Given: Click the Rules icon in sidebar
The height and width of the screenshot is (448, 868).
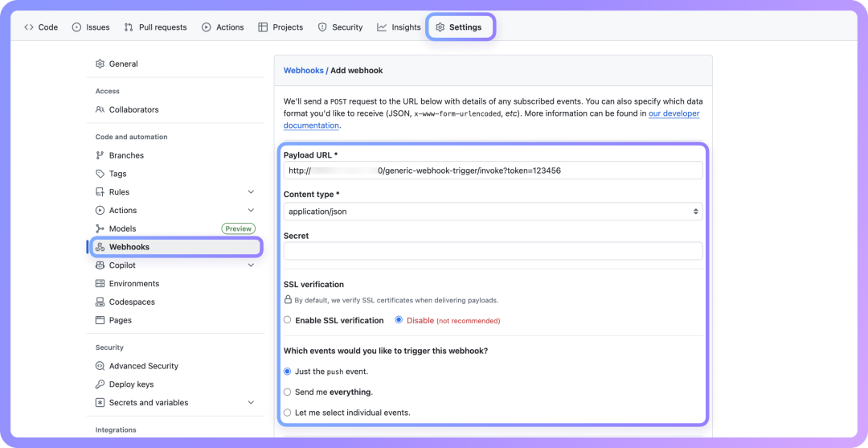Looking at the screenshot, I should point(100,192).
